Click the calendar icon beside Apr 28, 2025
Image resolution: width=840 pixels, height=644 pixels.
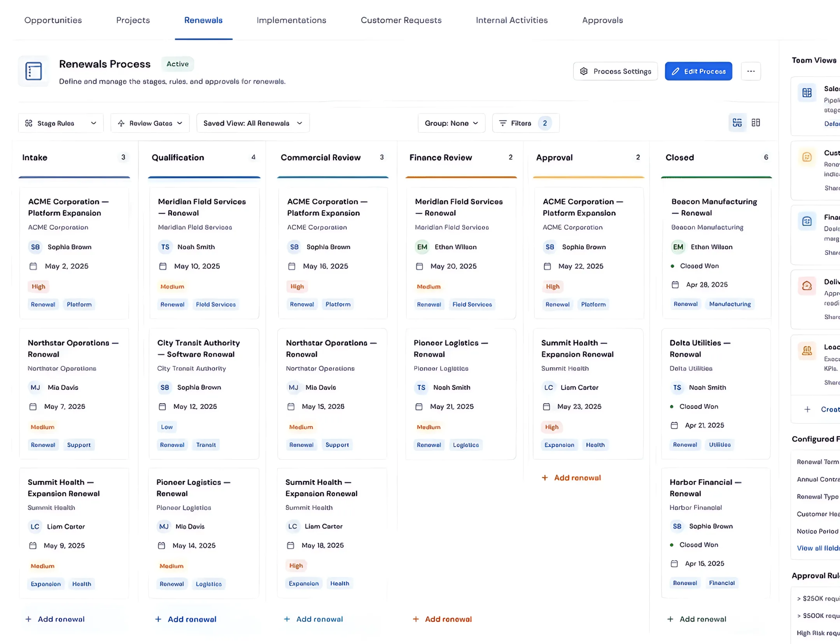(x=675, y=284)
